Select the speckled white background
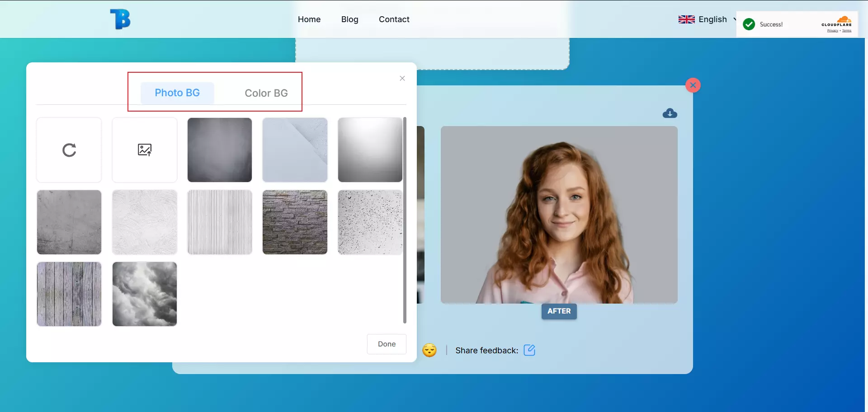The width and height of the screenshot is (868, 412). (x=370, y=222)
